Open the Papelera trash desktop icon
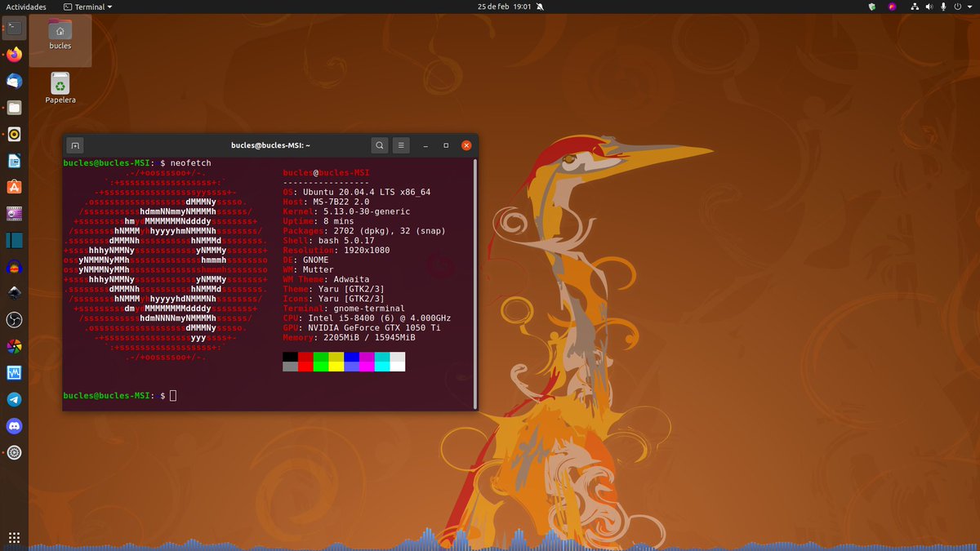The width and height of the screenshot is (980, 551). pos(60,88)
